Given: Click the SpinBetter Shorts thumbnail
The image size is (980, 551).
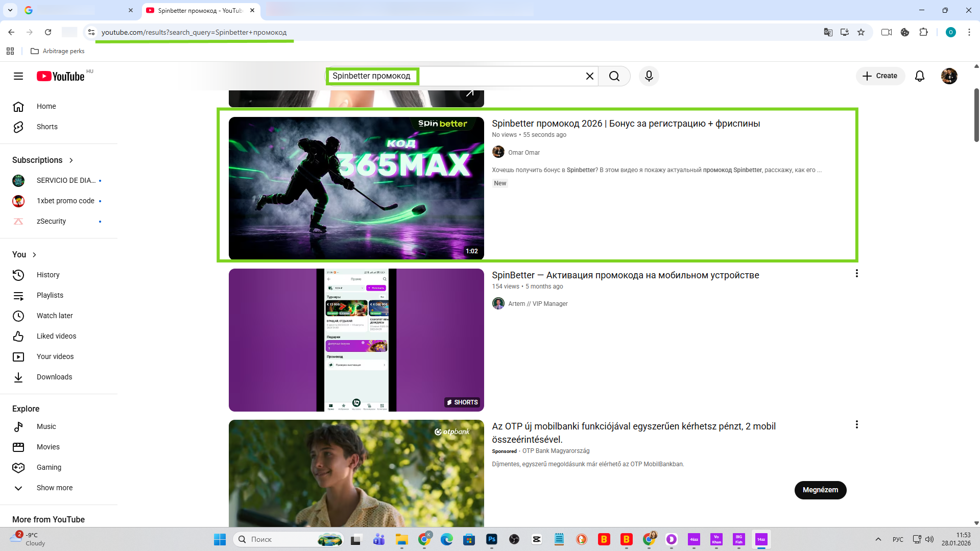Looking at the screenshot, I should (x=356, y=340).
